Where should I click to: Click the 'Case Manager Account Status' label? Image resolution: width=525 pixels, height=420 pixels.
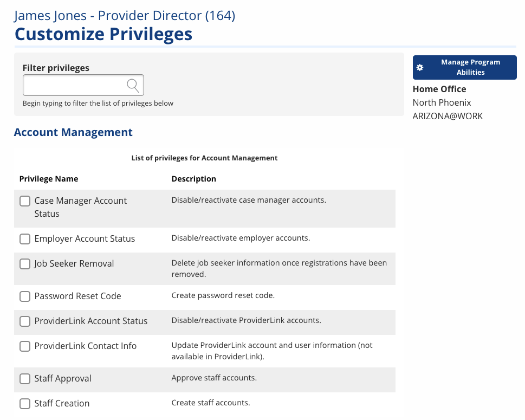click(x=80, y=207)
